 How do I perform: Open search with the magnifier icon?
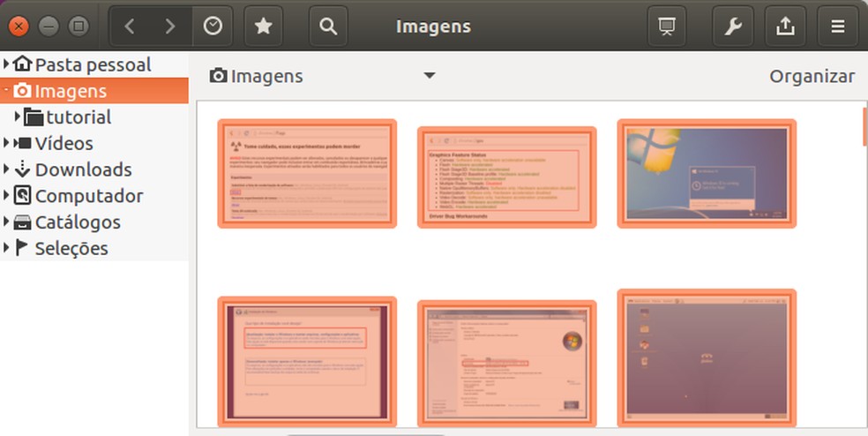coord(328,26)
